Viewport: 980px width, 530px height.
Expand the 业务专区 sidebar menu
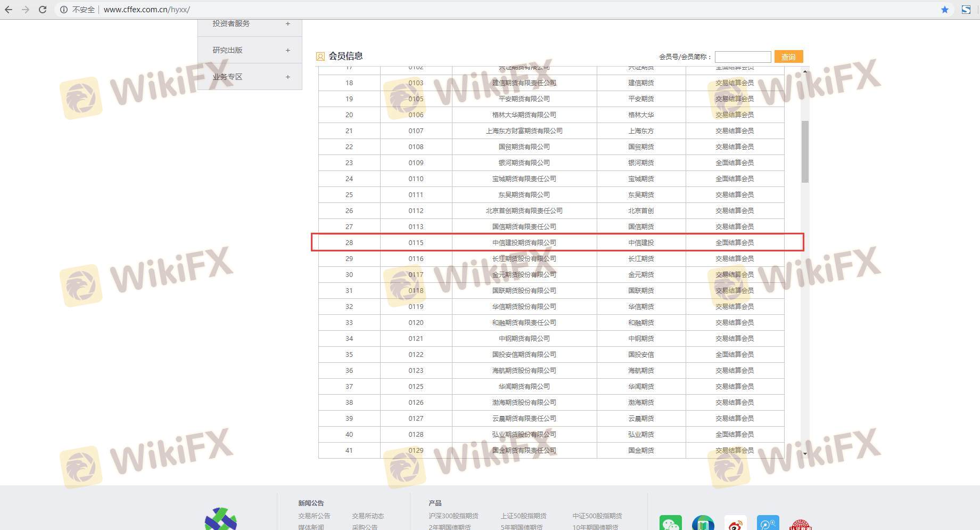click(x=287, y=77)
